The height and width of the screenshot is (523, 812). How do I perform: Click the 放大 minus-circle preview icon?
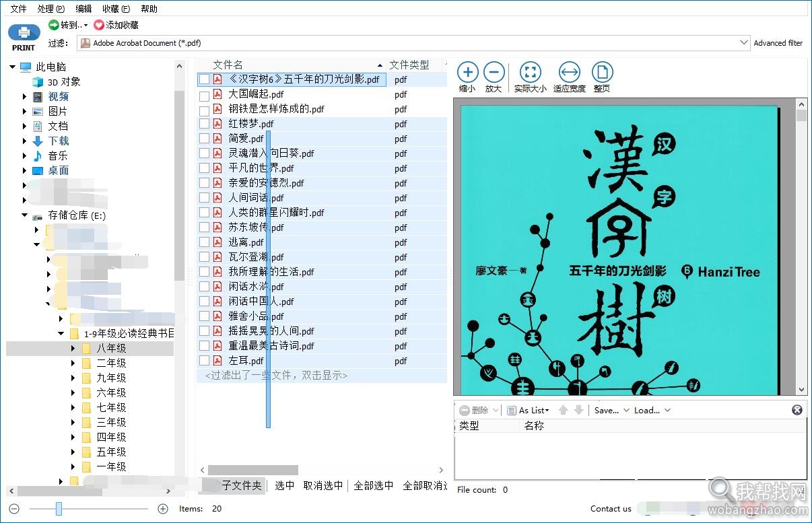[494, 72]
